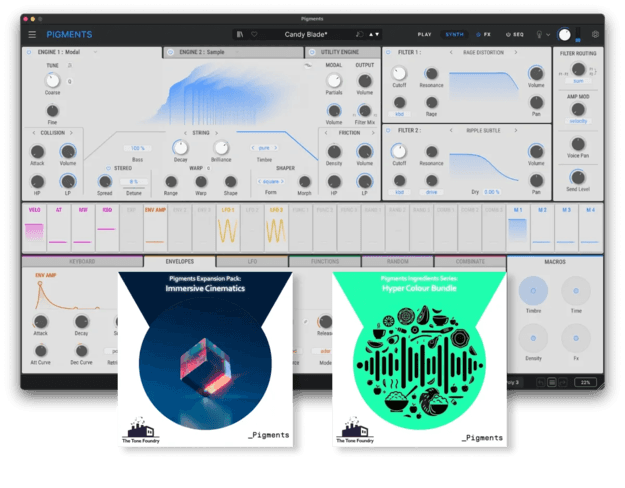Go to previous Filter 1 type arrow
The width and height of the screenshot is (625, 488).
[451, 52]
